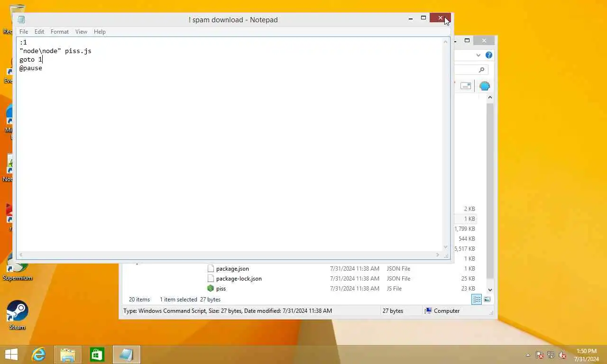Show hidden tray icons arrow
Image resolution: width=607 pixels, height=364 pixels.
528,355
